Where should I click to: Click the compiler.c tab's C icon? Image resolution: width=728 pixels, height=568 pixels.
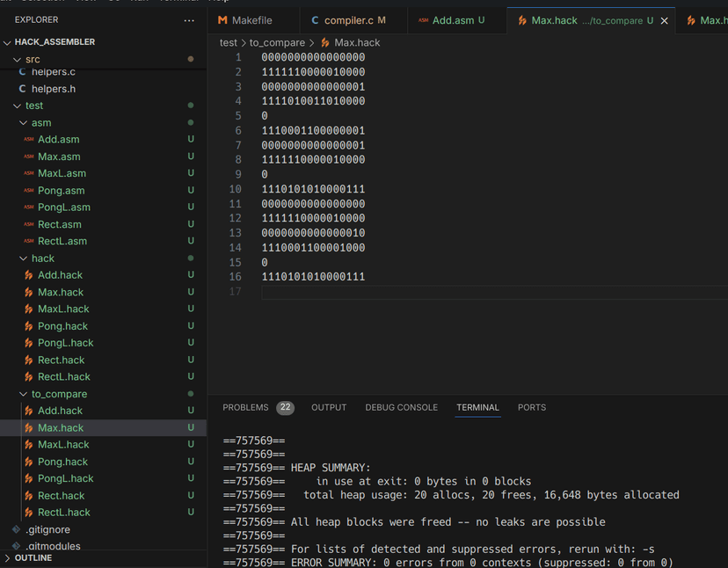tap(315, 20)
